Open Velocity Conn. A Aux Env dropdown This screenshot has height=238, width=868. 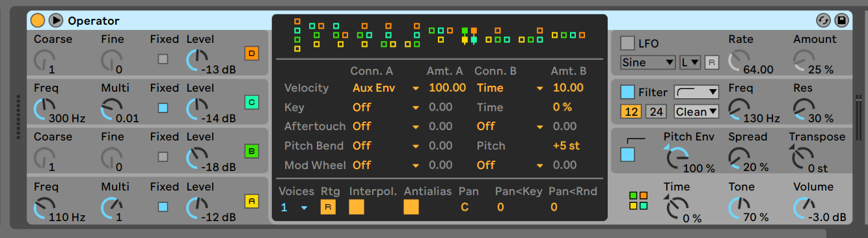386,88
